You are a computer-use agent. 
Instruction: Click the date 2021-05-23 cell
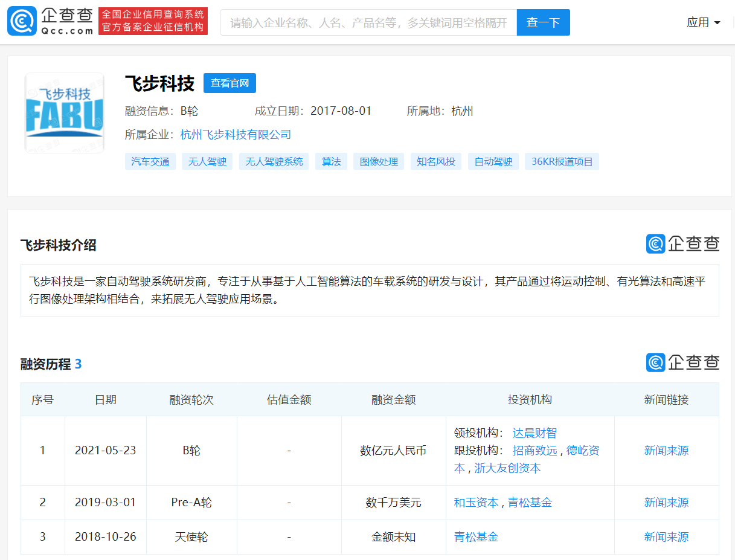click(106, 451)
